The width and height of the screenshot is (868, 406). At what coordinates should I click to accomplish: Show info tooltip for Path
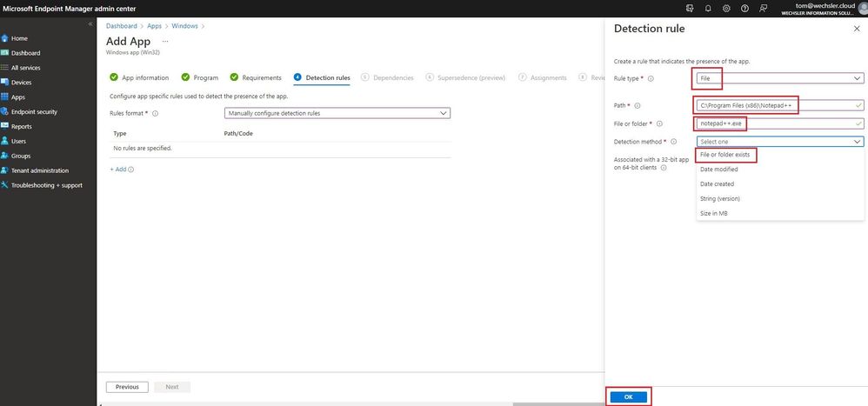[638, 106]
